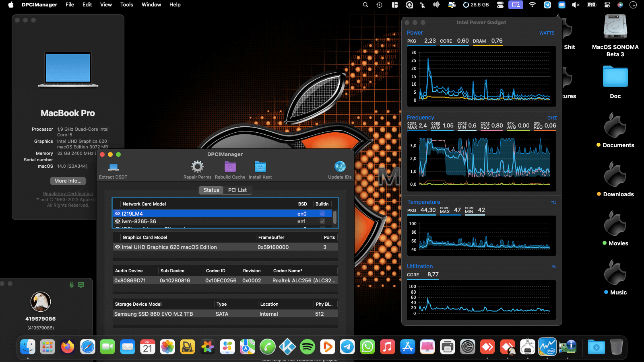Open Launchpad from the Dock
This screenshot has height=362, width=644.
pos(47,347)
